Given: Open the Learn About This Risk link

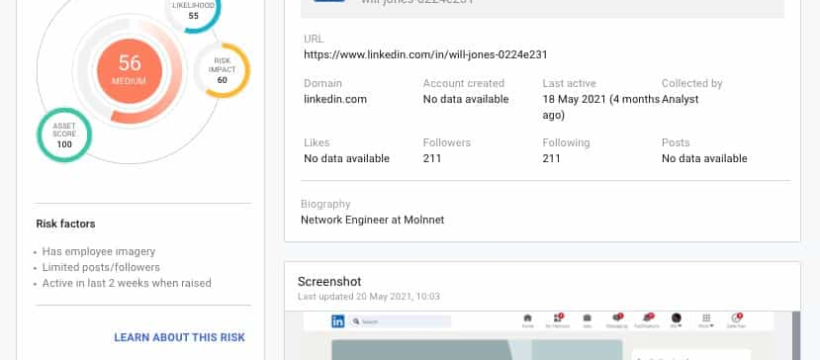Looking at the screenshot, I should 179,338.
